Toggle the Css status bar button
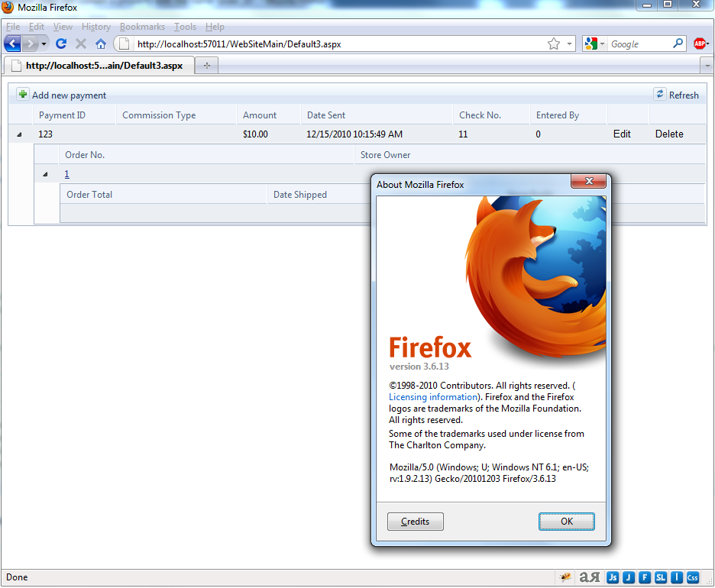This screenshot has width=715, height=588. click(x=693, y=577)
